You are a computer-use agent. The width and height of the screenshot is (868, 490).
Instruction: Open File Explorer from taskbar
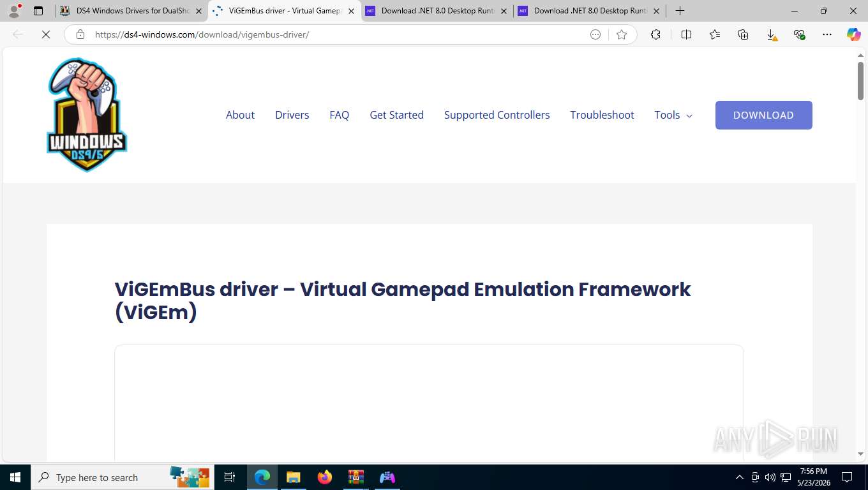pyautogui.click(x=293, y=477)
